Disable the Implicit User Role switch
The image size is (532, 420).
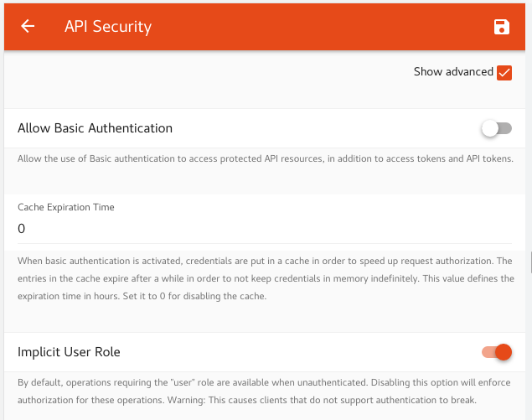(x=496, y=352)
